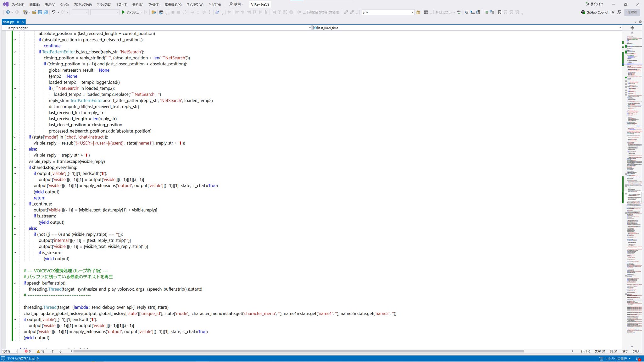Open the Git(G) menu

tap(64, 4)
